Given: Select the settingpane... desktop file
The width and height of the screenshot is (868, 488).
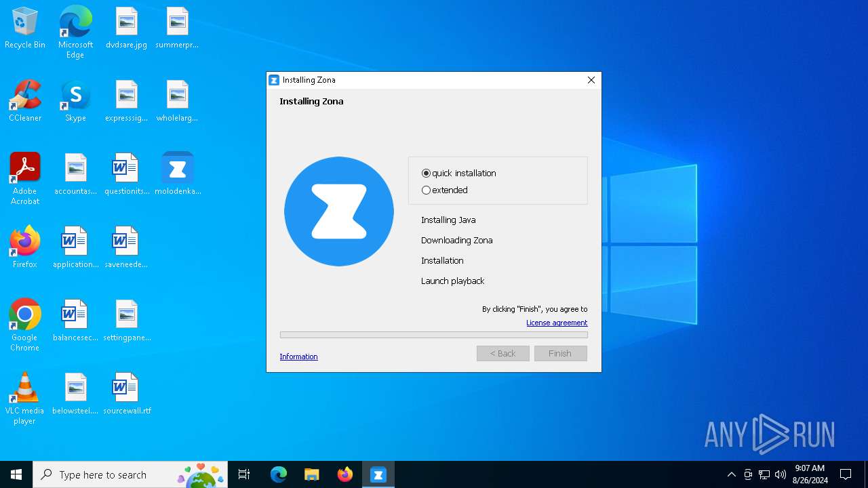Looking at the screenshot, I should point(127,321).
